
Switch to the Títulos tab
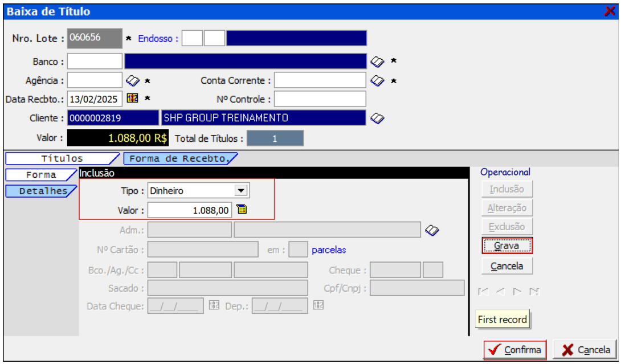pyautogui.click(x=62, y=159)
